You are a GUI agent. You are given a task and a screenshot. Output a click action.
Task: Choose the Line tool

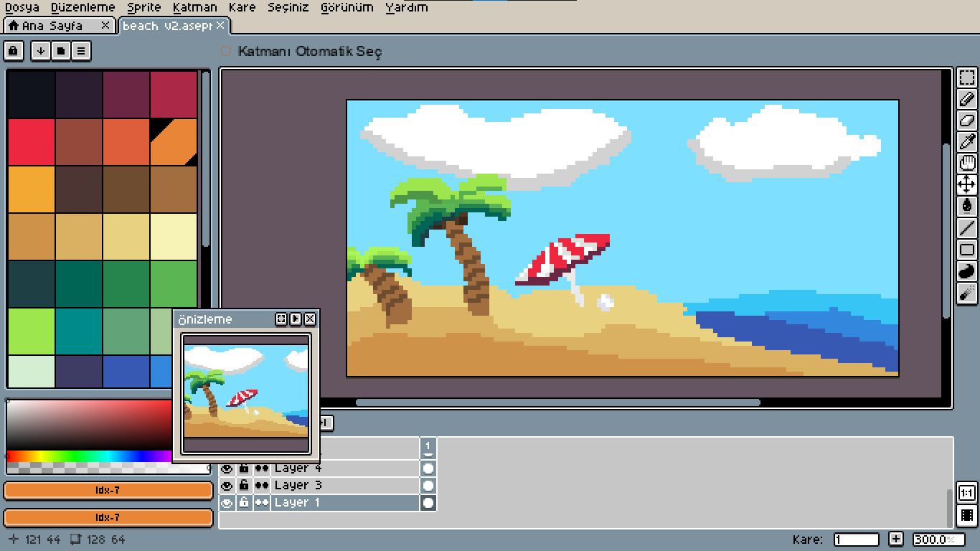[x=966, y=228]
